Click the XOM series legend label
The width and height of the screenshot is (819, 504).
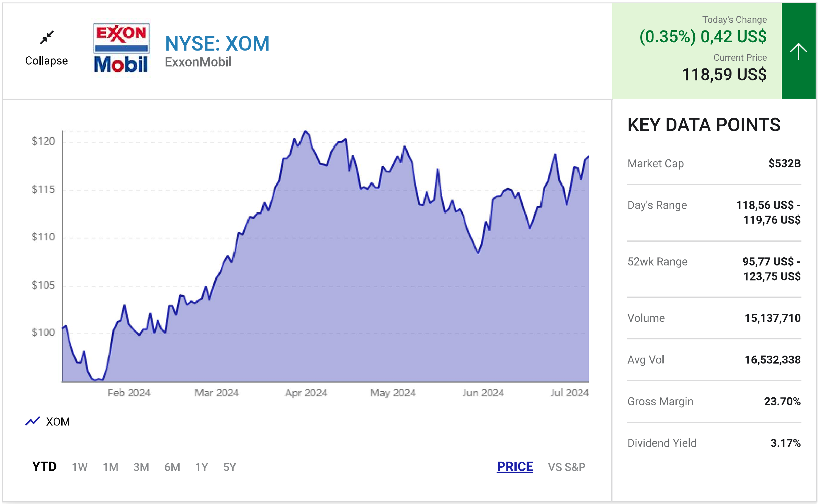[58, 422]
